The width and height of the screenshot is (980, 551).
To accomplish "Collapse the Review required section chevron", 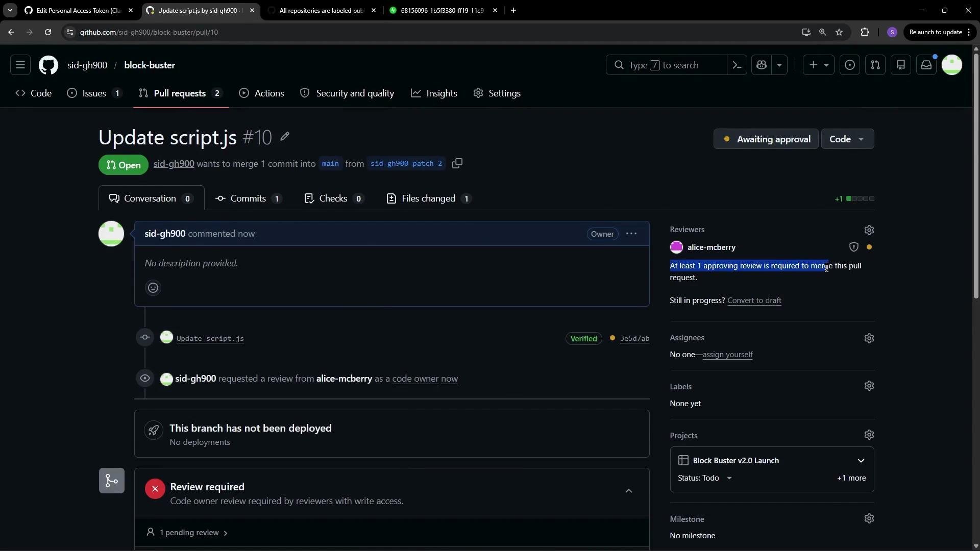I will (x=629, y=491).
